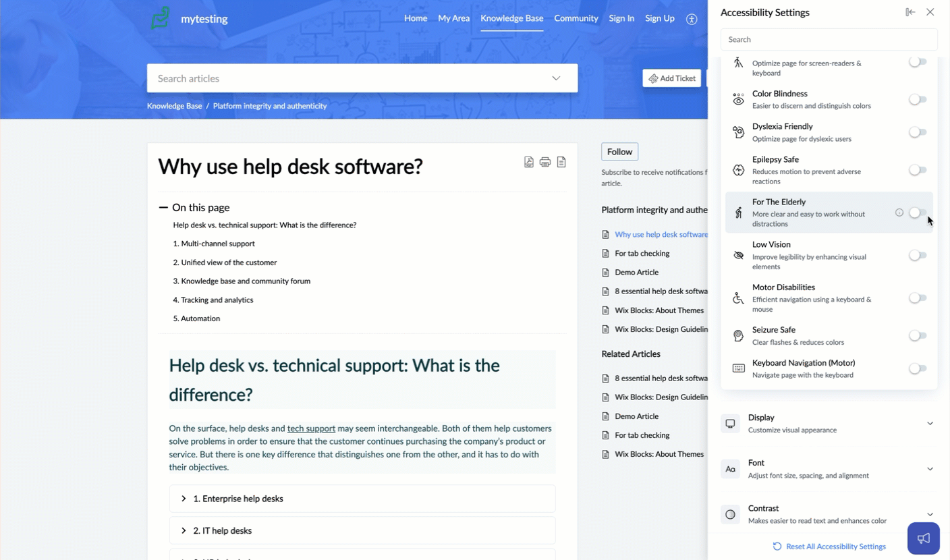Turn on Dyslexia Friendly mode
The image size is (950, 560).
click(x=918, y=132)
